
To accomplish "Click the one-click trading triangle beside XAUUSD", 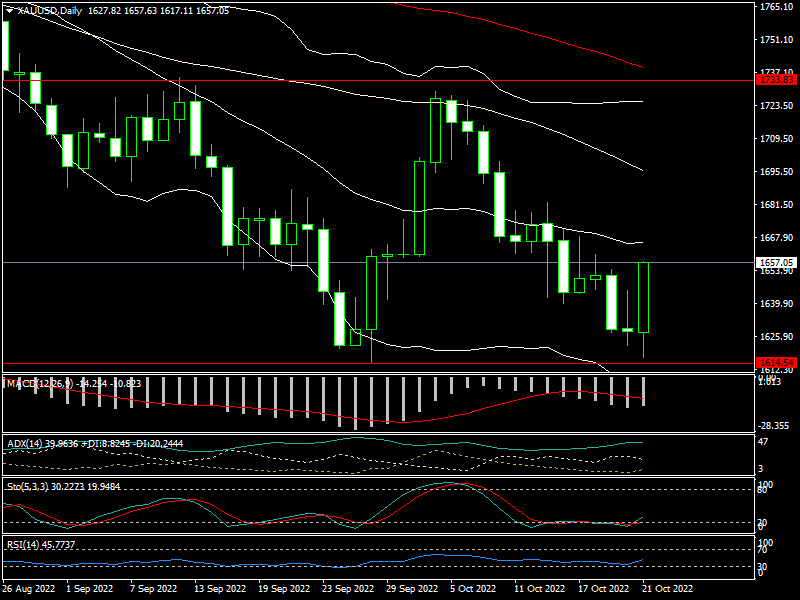I will pyautogui.click(x=10, y=10).
